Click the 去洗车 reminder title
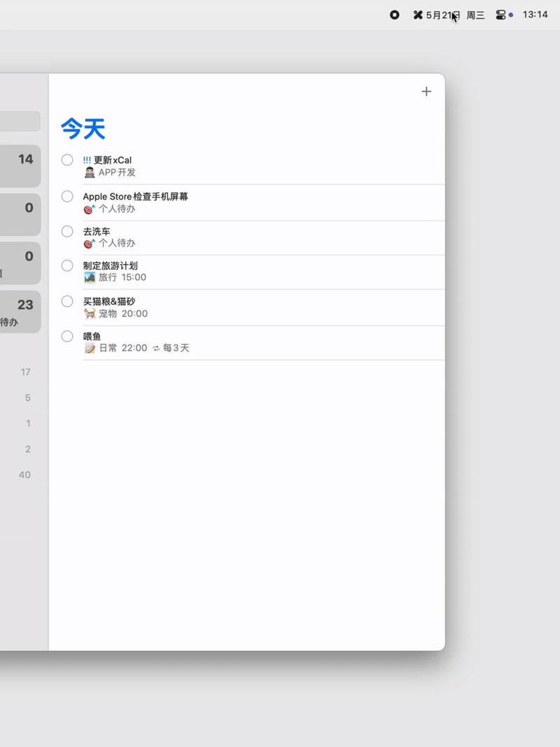Viewport: 560px width, 747px height. [97, 232]
